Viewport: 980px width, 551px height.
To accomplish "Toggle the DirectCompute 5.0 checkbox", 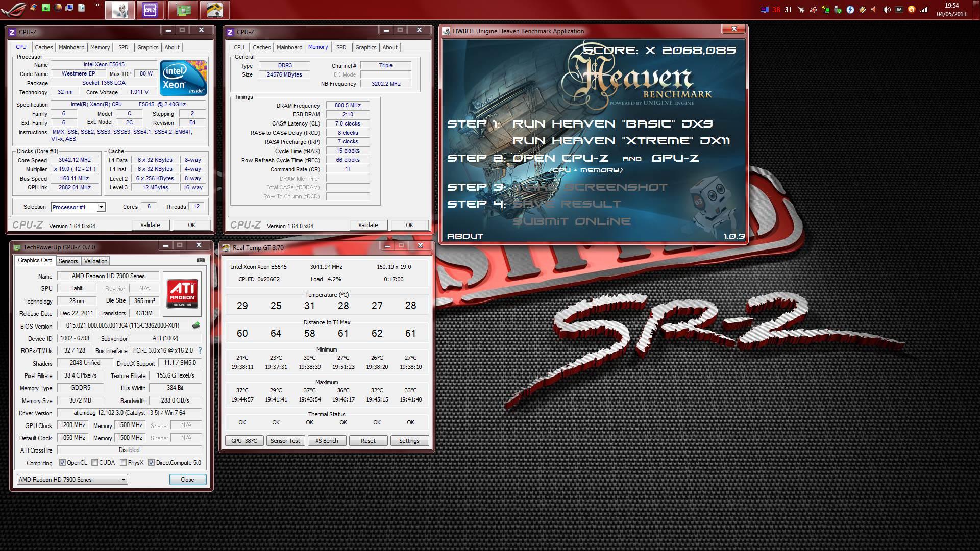I will point(151,463).
